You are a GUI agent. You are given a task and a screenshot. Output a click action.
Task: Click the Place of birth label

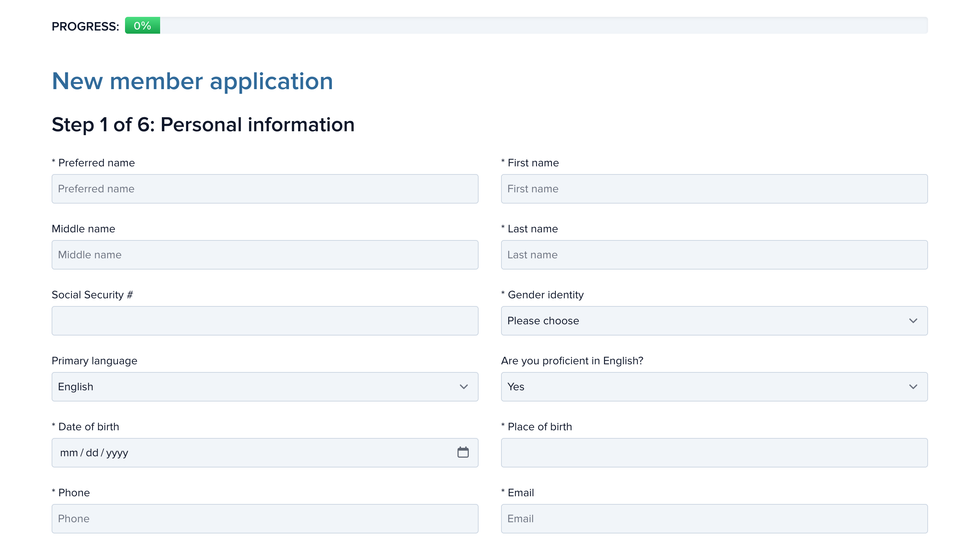click(x=537, y=427)
